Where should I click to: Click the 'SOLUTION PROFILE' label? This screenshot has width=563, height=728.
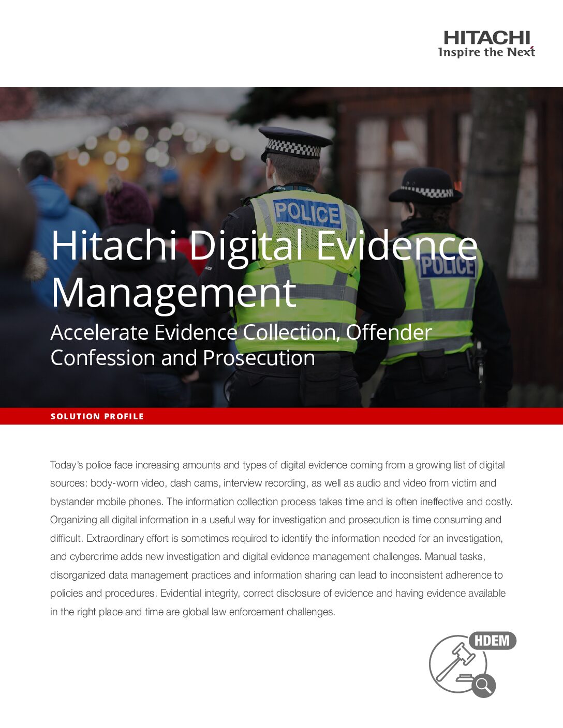97,416
